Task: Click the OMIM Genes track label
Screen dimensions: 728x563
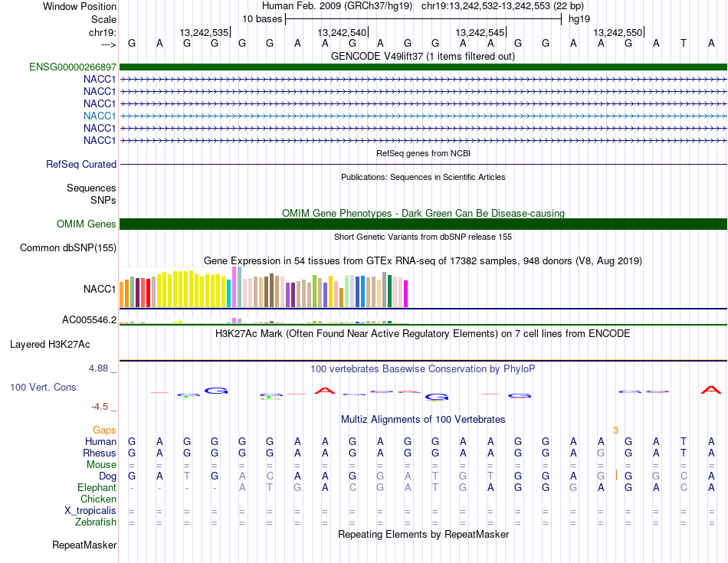Action: (87, 224)
